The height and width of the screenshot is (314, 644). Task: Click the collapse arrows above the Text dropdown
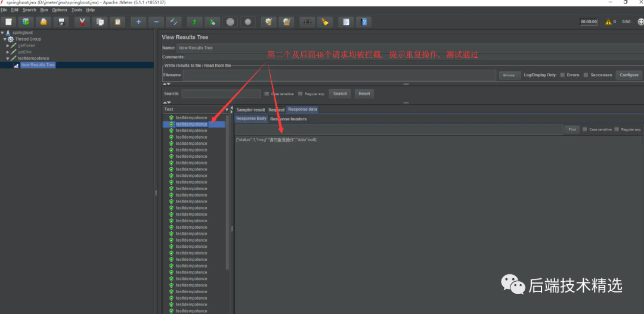167,102
